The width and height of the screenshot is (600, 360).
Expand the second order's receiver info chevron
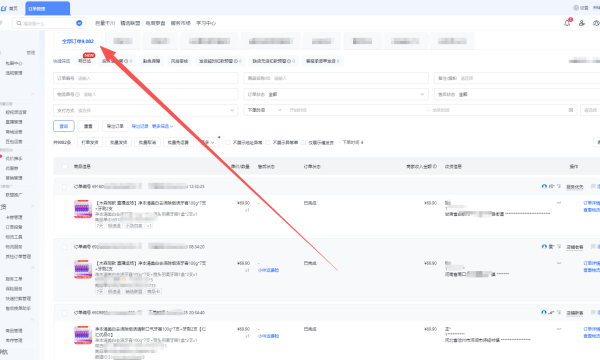559,263
